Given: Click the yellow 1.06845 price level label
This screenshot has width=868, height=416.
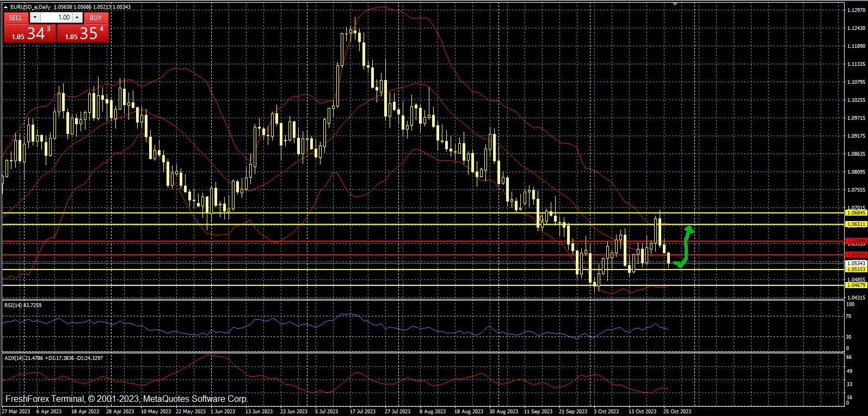Looking at the screenshot, I should (856, 213).
